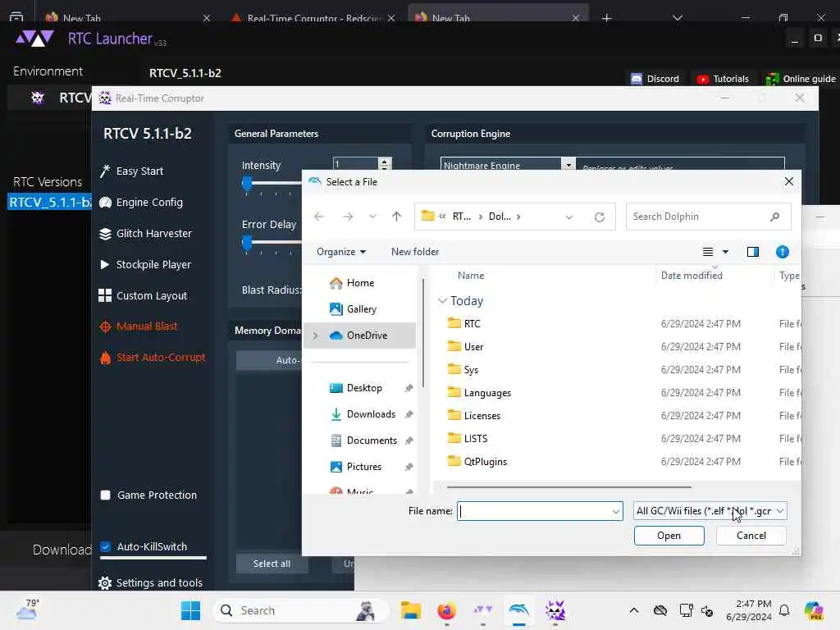Toggle the preview pane icon
Viewport: 840px width, 630px height.
753,252
